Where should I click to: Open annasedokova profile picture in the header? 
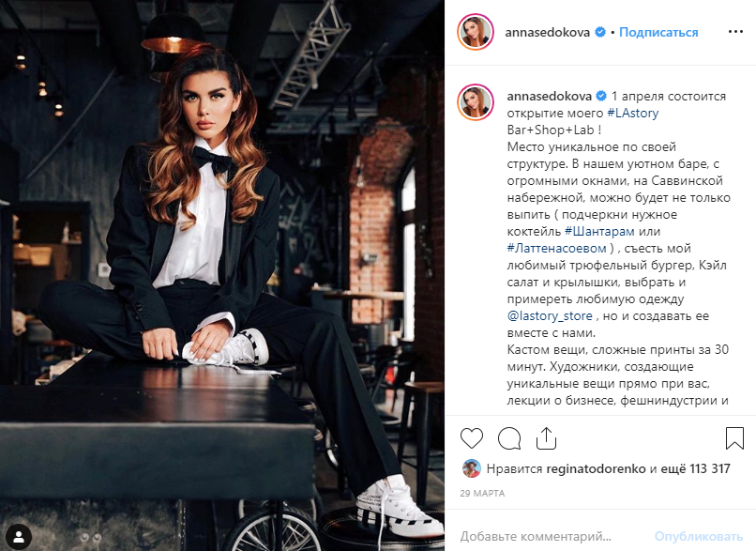point(476,32)
